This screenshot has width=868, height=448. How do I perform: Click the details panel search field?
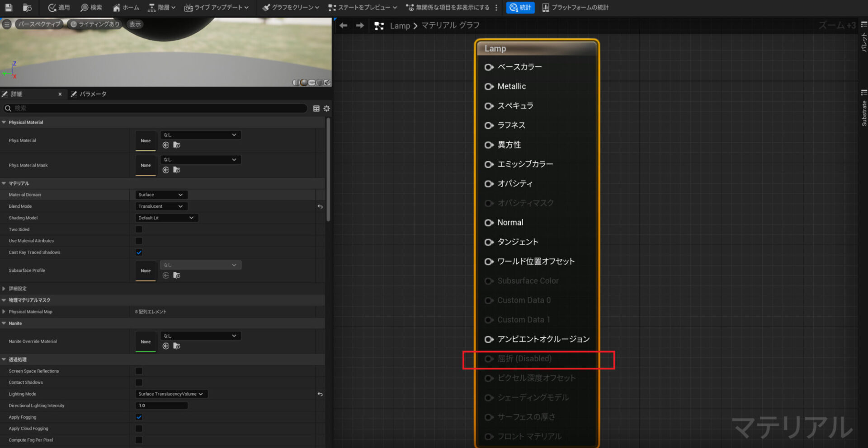pos(154,108)
